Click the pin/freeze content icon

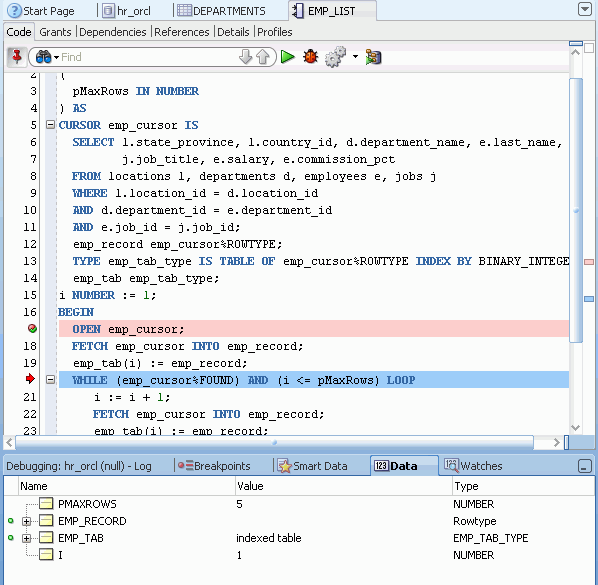point(16,57)
